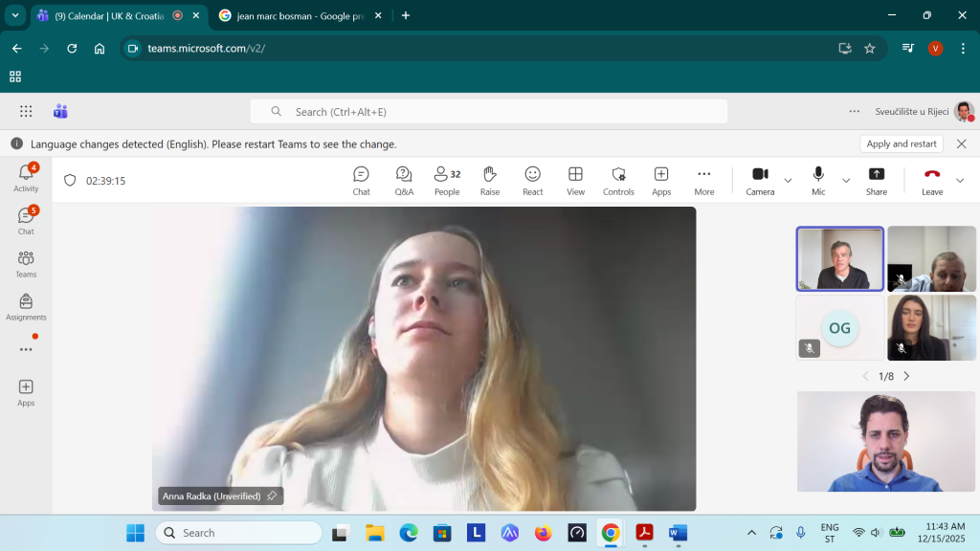Open the meeting Chat panel
Screen dimensions: 980x551
pyautogui.click(x=361, y=179)
